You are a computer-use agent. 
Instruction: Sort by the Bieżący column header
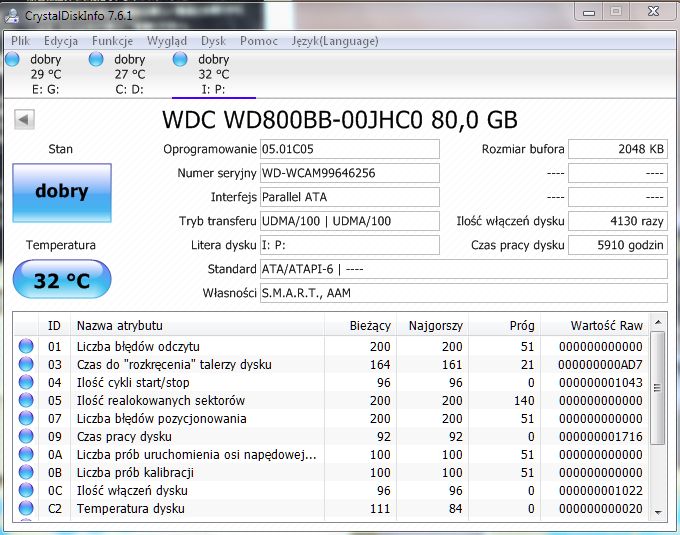pos(360,325)
